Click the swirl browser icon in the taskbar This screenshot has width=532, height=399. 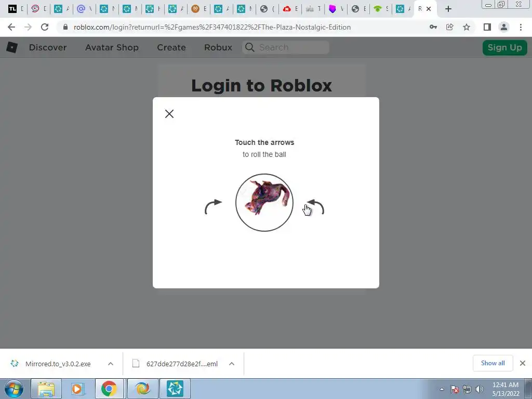142,389
